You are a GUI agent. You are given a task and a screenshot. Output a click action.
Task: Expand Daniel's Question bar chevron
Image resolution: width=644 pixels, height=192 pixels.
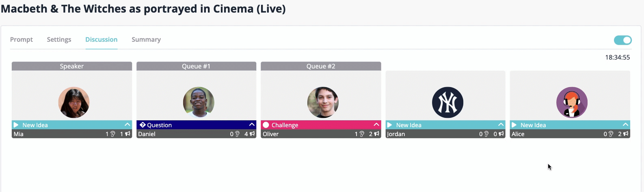[x=252, y=125]
